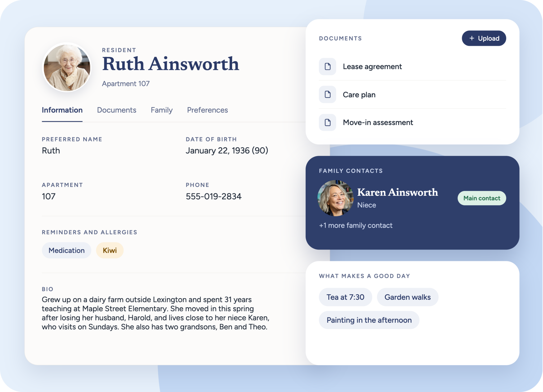543x392 pixels.
Task: Click the preferred name value Ruth
Action: [x=51, y=151]
